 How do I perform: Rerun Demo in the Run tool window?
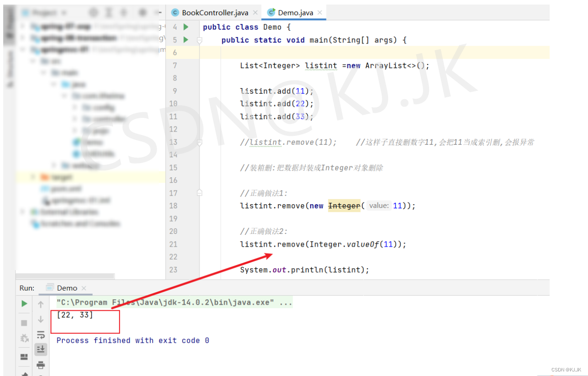click(24, 304)
